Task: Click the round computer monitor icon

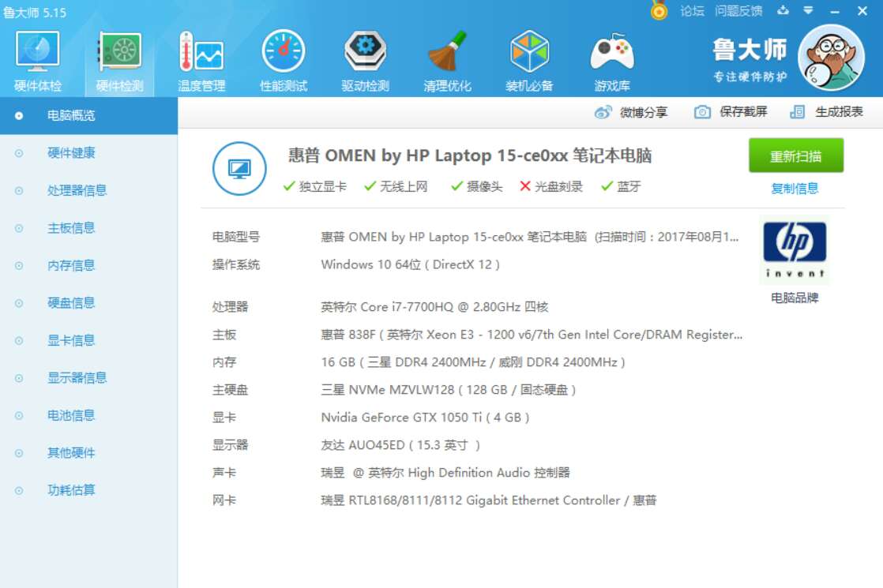Action: pyautogui.click(x=239, y=168)
